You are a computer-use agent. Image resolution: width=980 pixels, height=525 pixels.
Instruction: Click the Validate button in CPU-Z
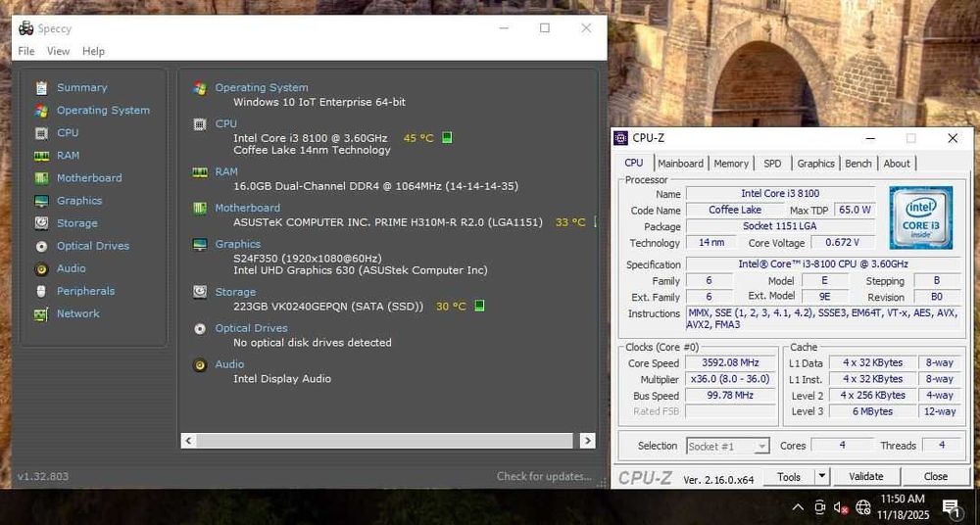866,476
